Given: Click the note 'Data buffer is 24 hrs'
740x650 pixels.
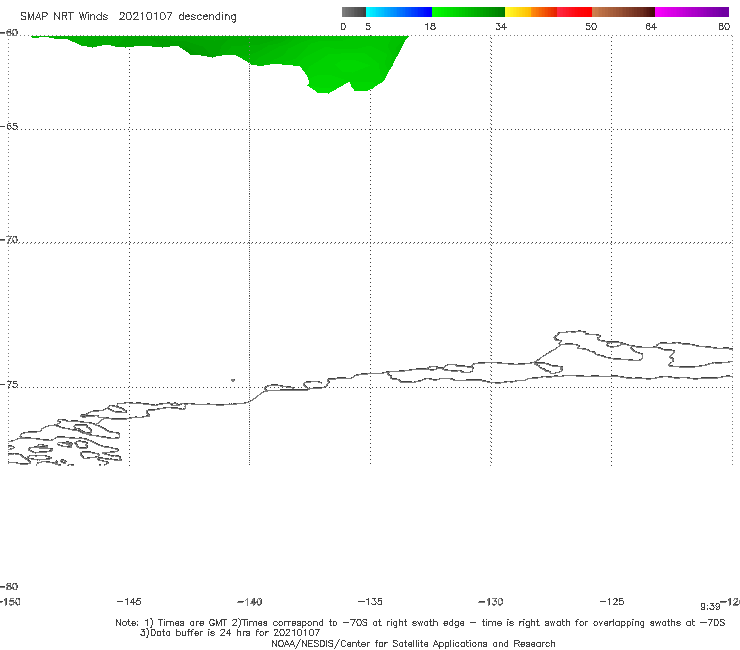Looking at the screenshot, I should [230, 633].
